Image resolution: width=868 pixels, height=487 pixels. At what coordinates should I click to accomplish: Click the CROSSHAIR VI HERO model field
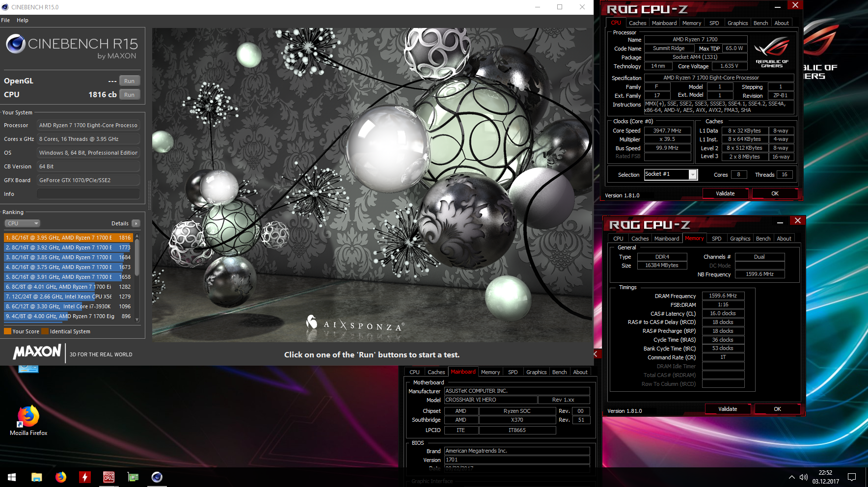pos(490,400)
